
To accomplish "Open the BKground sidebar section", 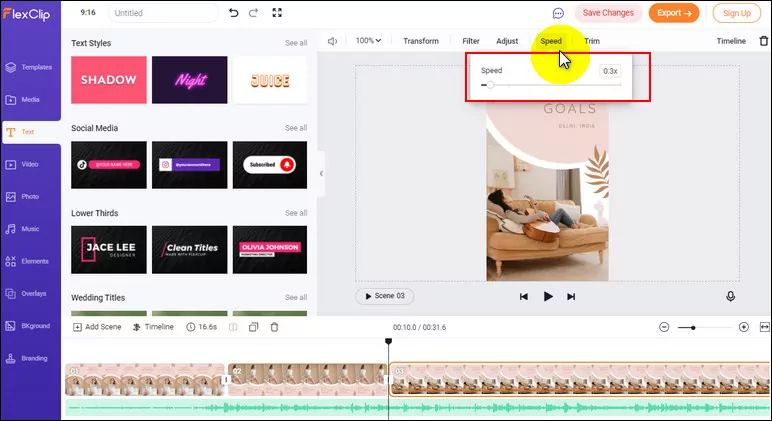I will [x=28, y=326].
